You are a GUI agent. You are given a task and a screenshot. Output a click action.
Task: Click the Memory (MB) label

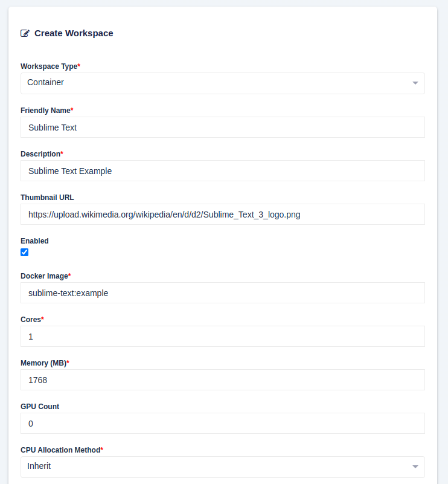[45, 363]
